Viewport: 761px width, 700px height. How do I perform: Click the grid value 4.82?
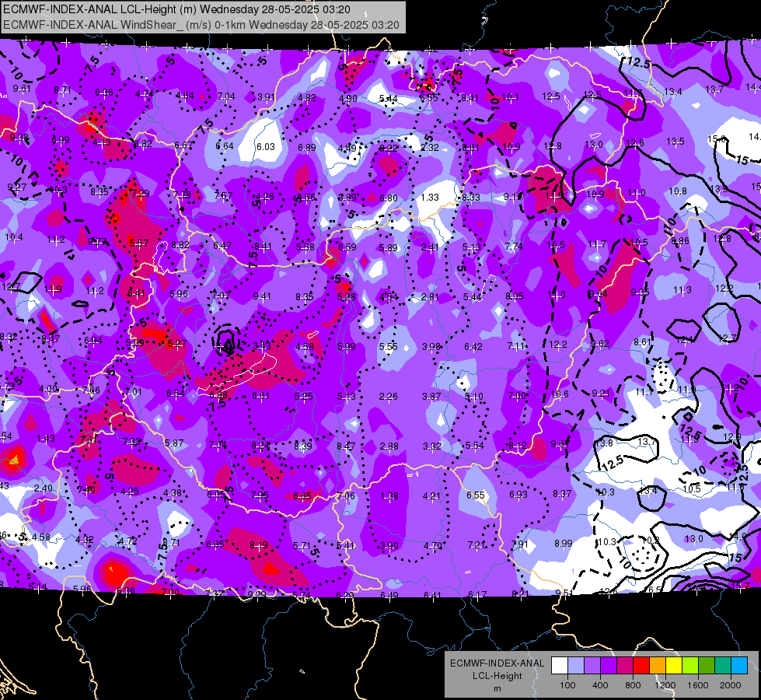[x=307, y=98]
